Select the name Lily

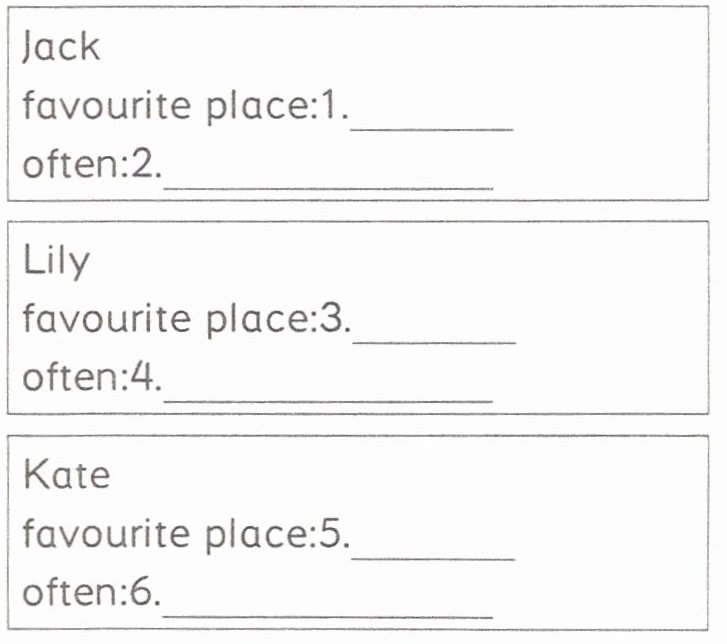coord(56,262)
